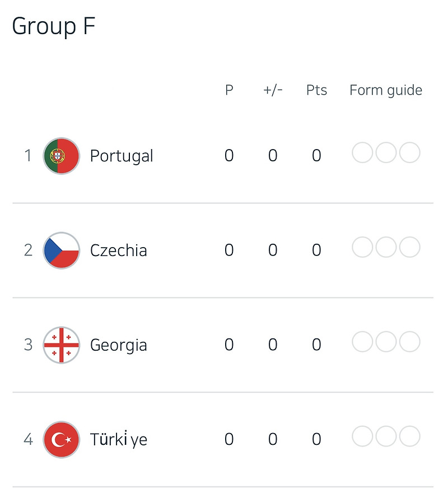Select Türkiye's first form guide circle
448x502 pixels.
362,436
